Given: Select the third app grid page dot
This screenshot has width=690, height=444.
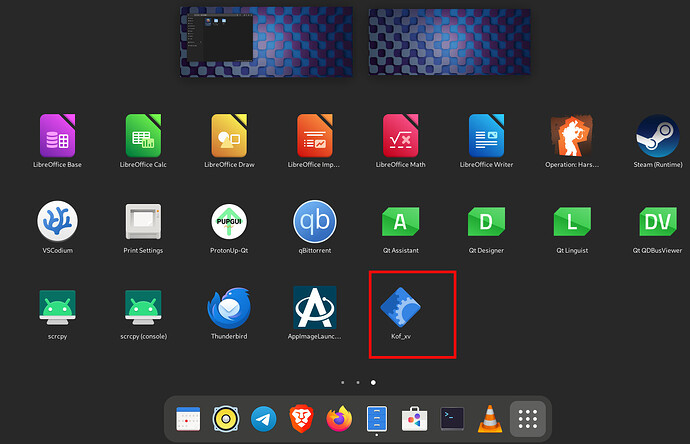Looking at the screenshot, I should tap(373, 382).
